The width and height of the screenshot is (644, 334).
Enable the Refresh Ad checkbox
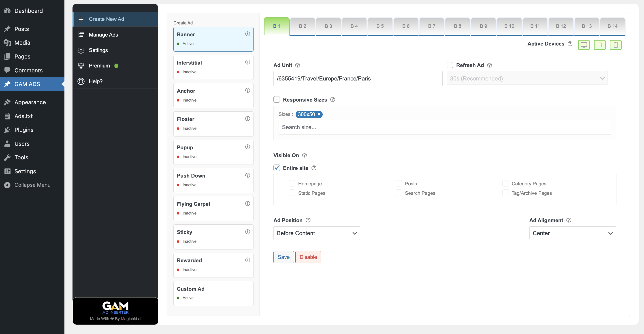(450, 65)
